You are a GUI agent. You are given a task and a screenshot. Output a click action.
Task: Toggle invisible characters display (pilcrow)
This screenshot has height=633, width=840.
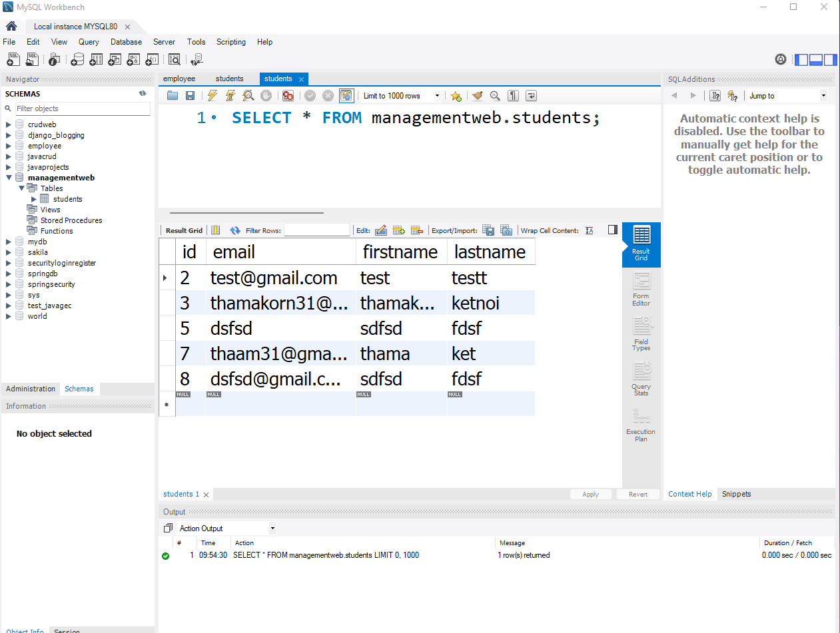[513, 96]
